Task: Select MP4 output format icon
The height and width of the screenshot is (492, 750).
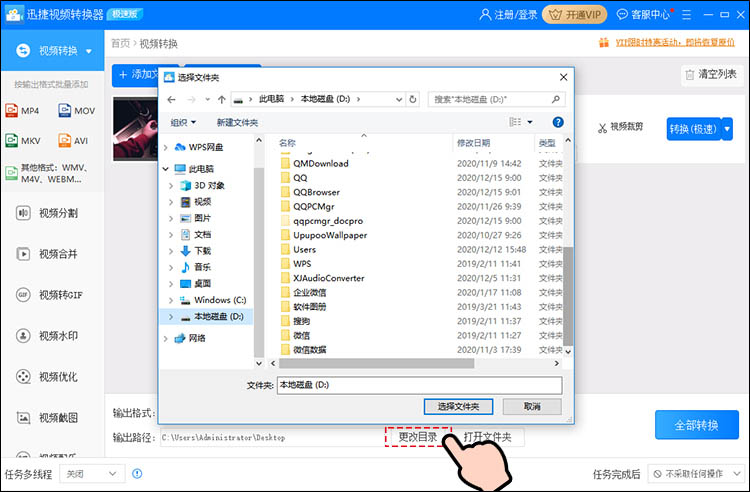Action: coord(11,111)
